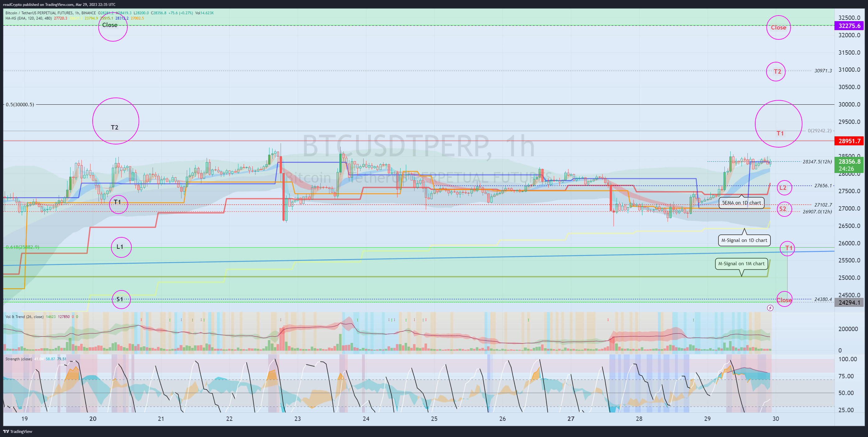Click 100.00 on the Strength scale
The image size is (868, 437).
[847, 359]
